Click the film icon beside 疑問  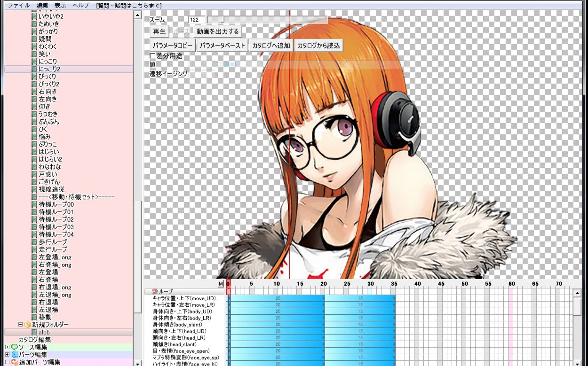(34, 39)
